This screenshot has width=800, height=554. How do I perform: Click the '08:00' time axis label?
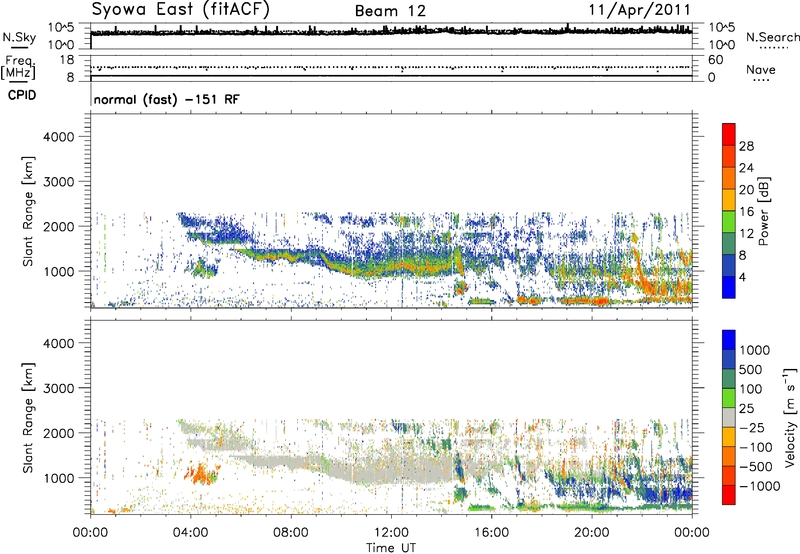291,533
